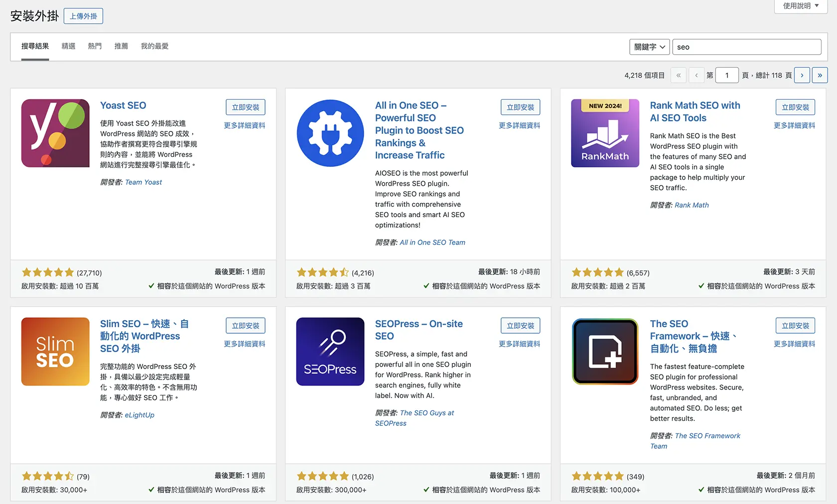The height and width of the screenshot is (504, 837).
Task: Click Slim SEO 啟用安裝數: 30,000+ text
Action: [54, 490]
